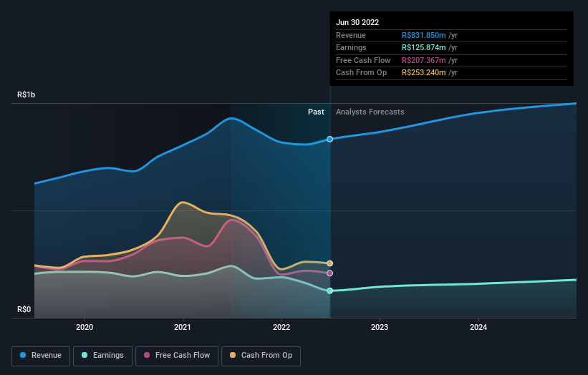The height and width of the screenshot is (375, 588).
Task: Click the orange Cash From Op data point
Action: (329, 263)
